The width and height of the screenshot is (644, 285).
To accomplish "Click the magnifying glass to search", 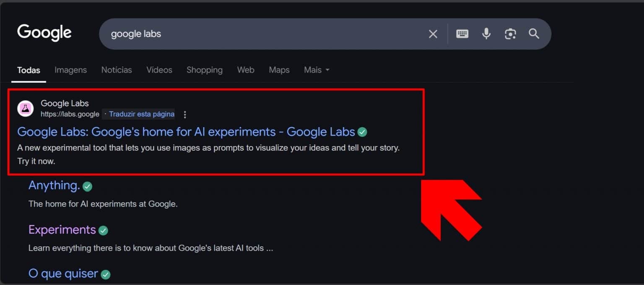I will pyautogui.click(x=533, y=34).
